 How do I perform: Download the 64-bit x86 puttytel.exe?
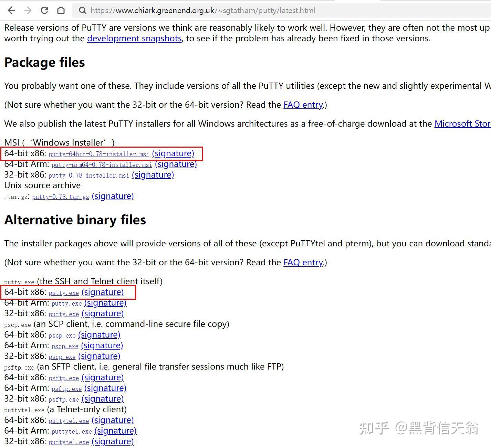[69, 421]
